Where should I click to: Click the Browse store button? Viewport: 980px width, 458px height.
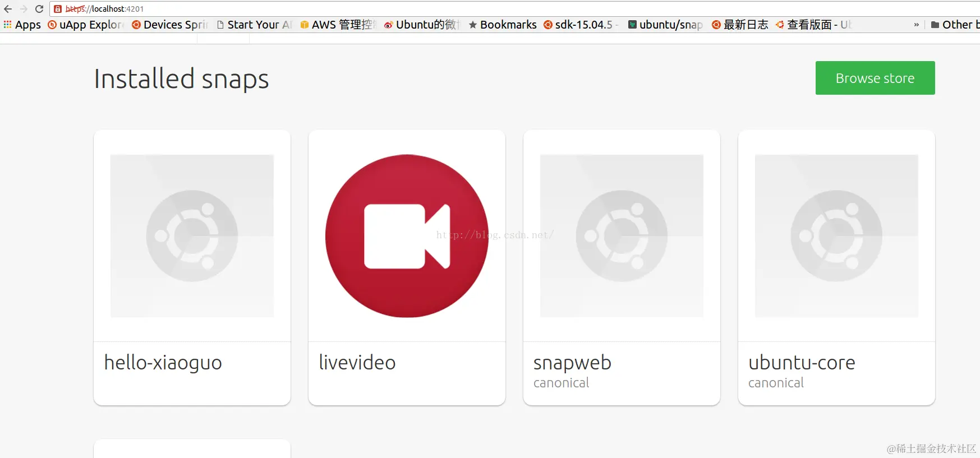(x=875, y=78)
